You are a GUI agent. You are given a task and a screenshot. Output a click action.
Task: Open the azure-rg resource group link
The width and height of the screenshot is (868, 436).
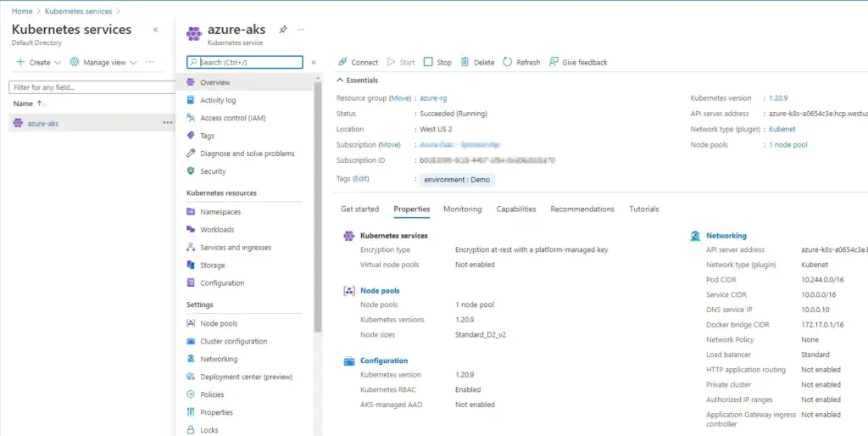click(433, 98)
